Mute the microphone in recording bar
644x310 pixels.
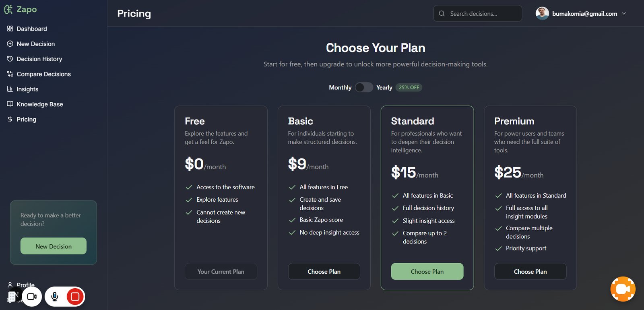[55, 297]
